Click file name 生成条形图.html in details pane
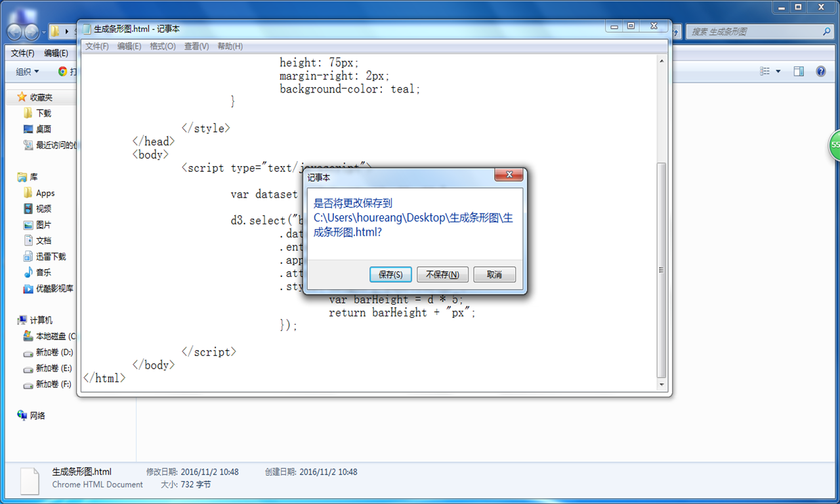This screenshot has height=504, width=840. (82, 472)
